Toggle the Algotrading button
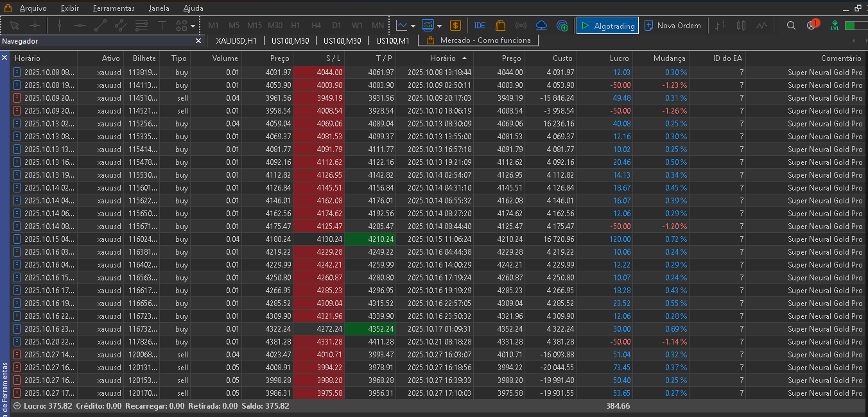 tap(607, 26)
